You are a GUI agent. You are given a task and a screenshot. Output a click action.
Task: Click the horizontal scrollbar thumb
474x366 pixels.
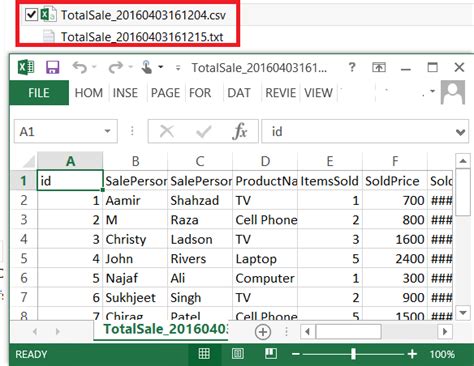[348, 331]
